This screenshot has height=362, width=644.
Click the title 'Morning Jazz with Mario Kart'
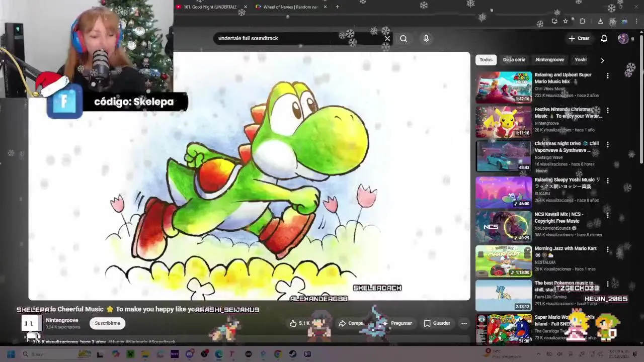point(566,248)
